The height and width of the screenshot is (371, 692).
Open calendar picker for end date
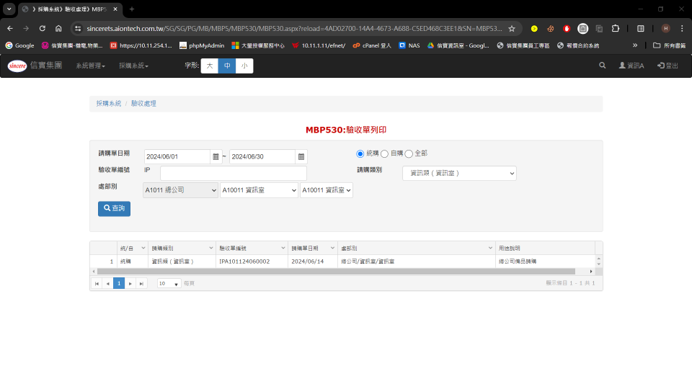tap(301, 157)
